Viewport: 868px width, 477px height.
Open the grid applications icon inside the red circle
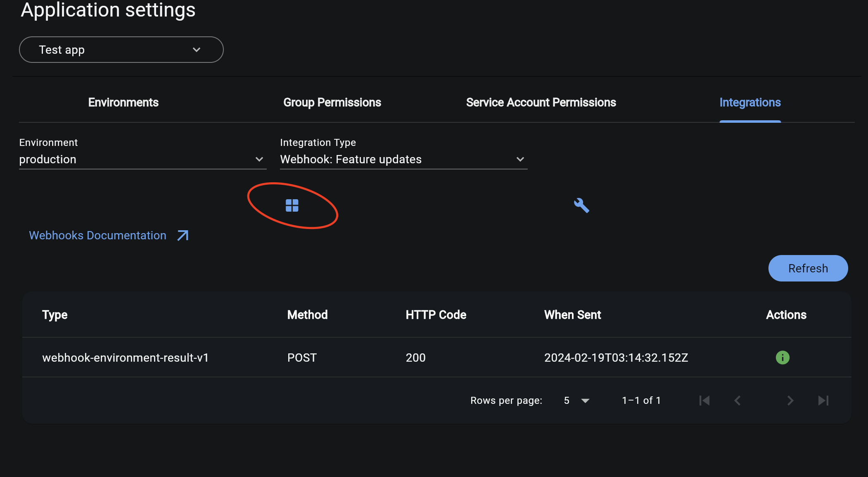(x=292, y=205)
